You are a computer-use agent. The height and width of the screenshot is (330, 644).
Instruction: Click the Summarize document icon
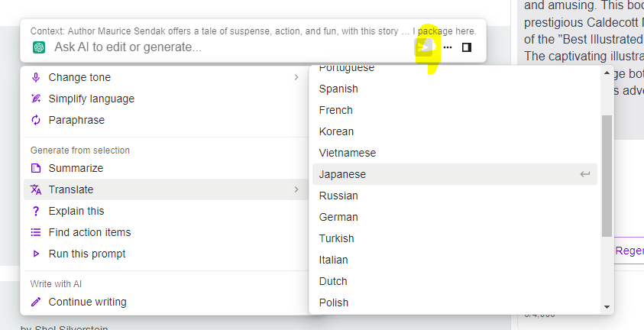point(36,168)
